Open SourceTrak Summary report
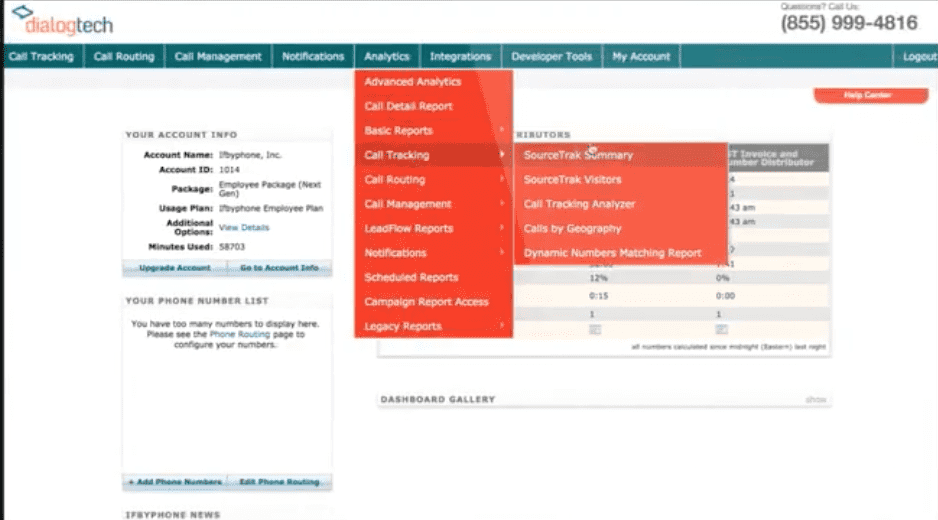The image size is (938, 520). [578, 156]
